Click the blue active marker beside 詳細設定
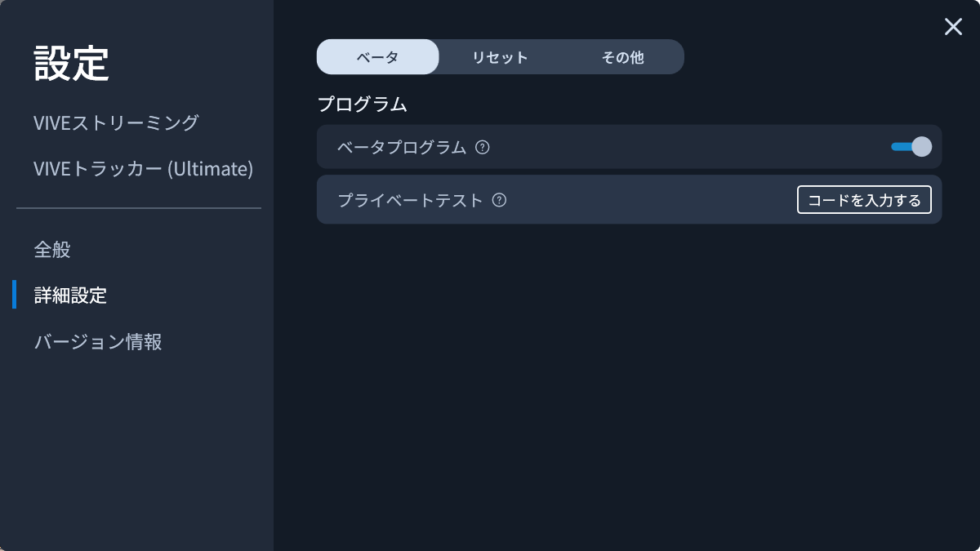The image size is (980, 551). [14, 295]
